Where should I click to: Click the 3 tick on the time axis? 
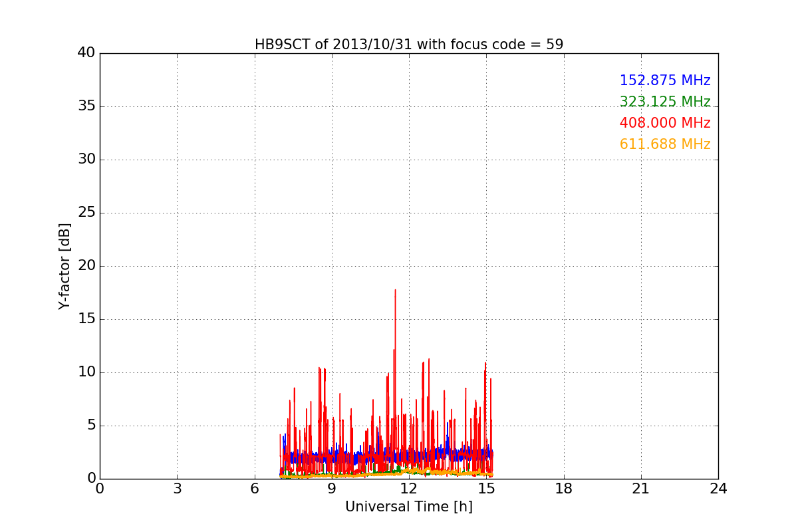coord(177,489)
